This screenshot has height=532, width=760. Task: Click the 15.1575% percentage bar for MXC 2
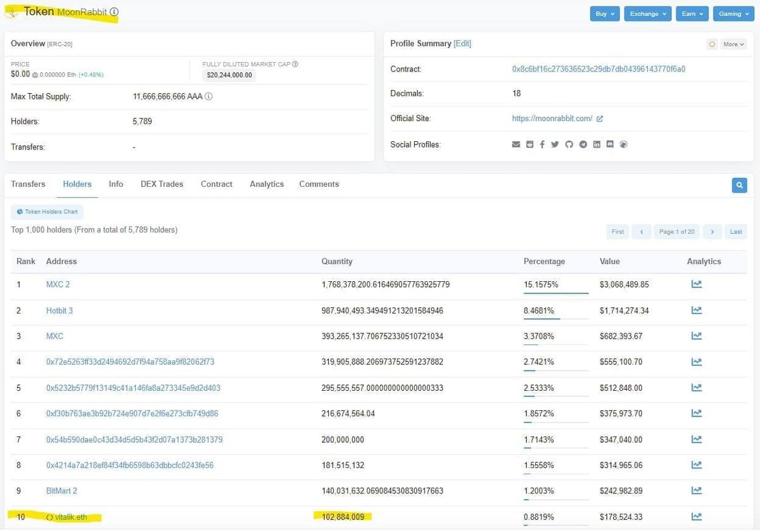[556, 293]
